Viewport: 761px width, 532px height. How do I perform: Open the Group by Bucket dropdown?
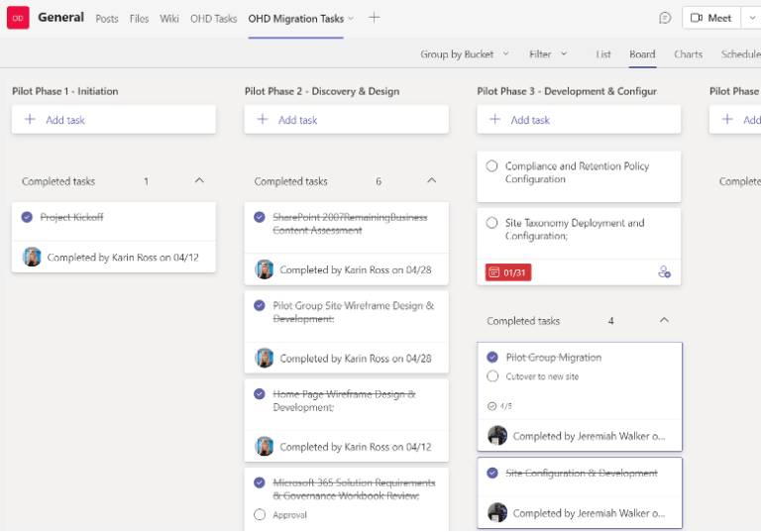tap(465, 53)
